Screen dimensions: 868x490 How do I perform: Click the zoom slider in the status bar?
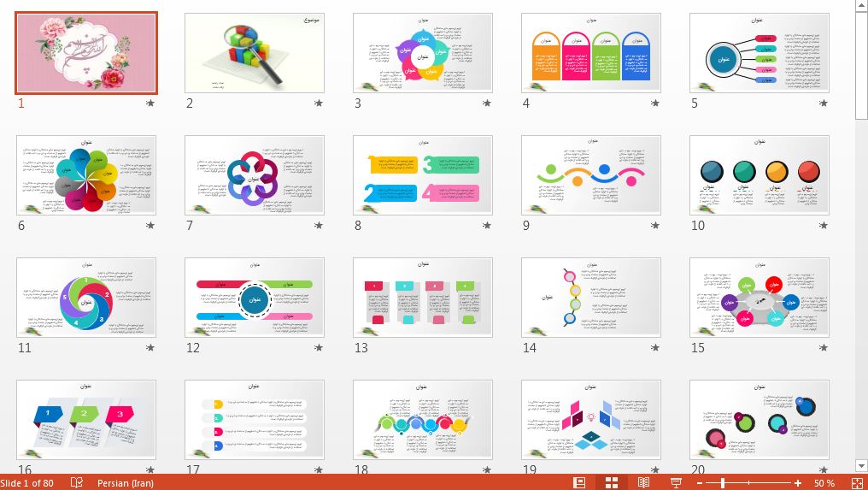(723, 483)
